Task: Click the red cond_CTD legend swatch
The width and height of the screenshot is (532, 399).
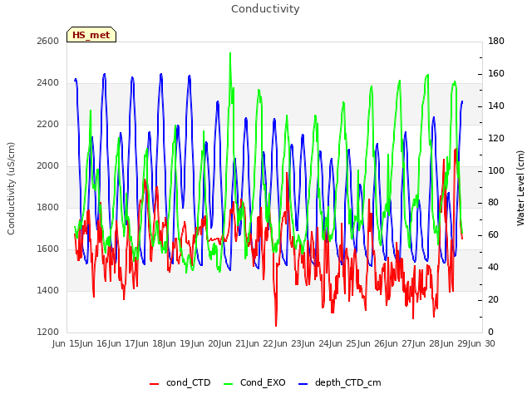Action: (x=154, y=384)
